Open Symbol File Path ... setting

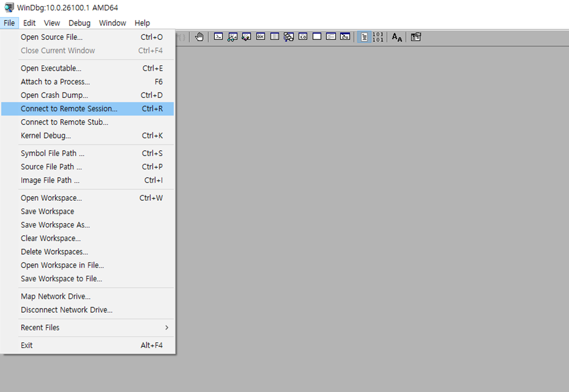(87, 153)
